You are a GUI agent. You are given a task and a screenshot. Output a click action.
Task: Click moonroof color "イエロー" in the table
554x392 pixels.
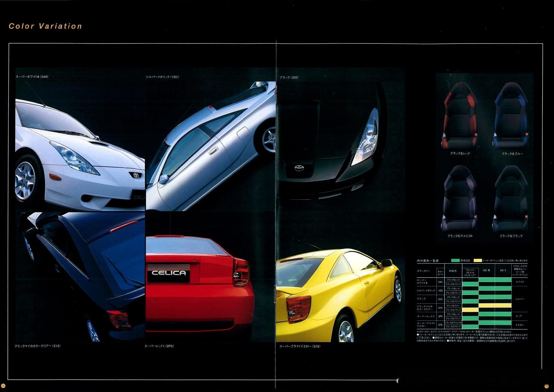point(520,325)
